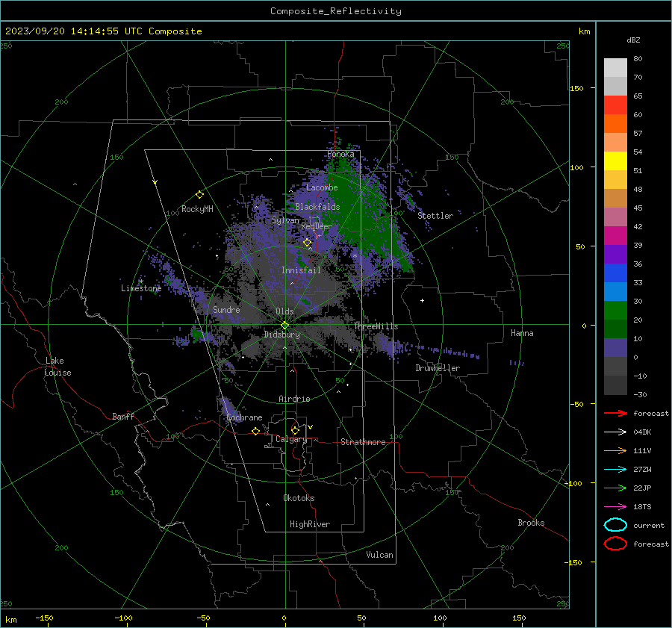Pick the bright yellow 51-54 dBZ swatch
The height and width of the screenshot is (628, 672).
615,161
